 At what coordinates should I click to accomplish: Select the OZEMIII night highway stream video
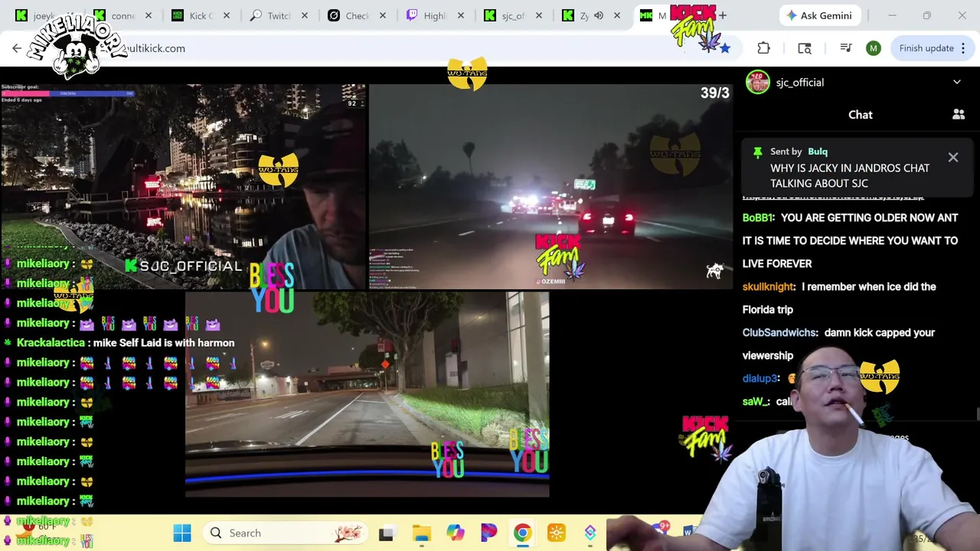click(x=550, y=187)
